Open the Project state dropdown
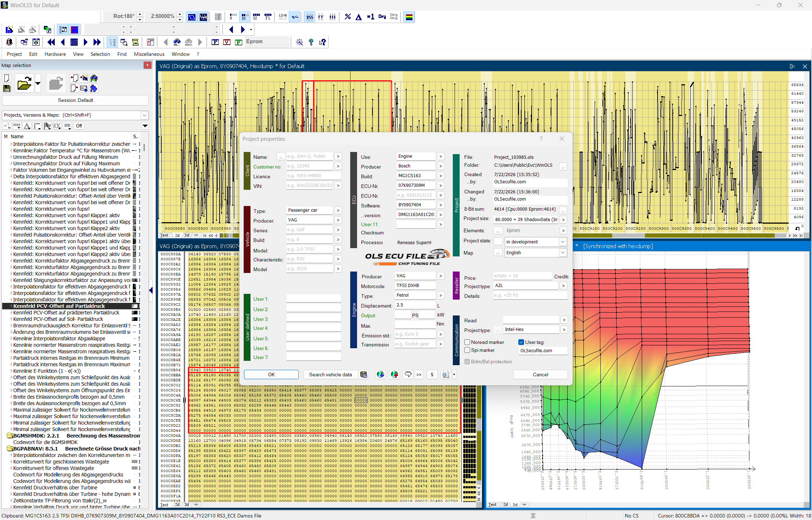This screenshot has height=520, width=812. point(563,242)
